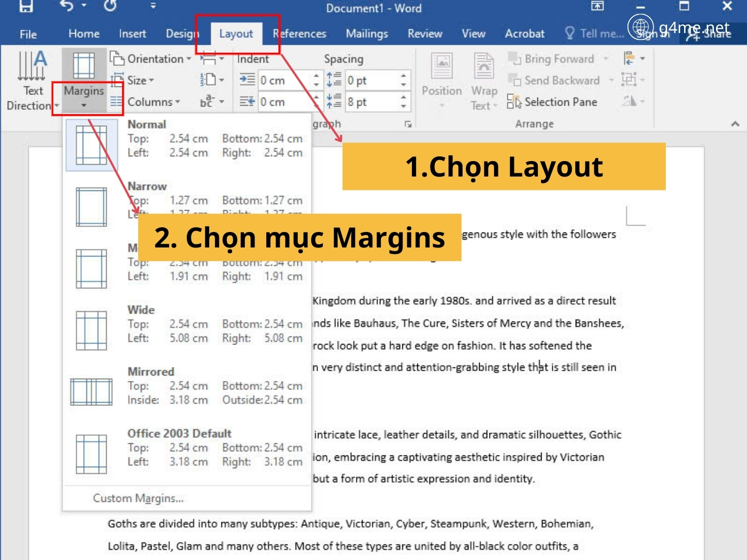Select the Wide margins preset
This screenshot has width=747, height=560.
(x=187, y=331)
